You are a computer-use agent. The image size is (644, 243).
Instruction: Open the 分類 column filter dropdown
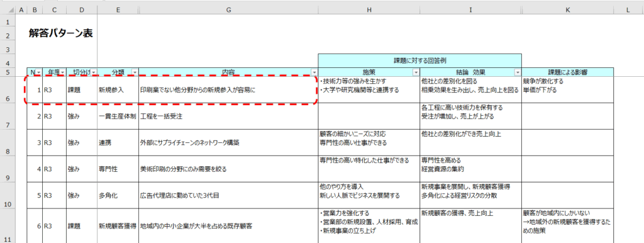[x=135, y=72]
